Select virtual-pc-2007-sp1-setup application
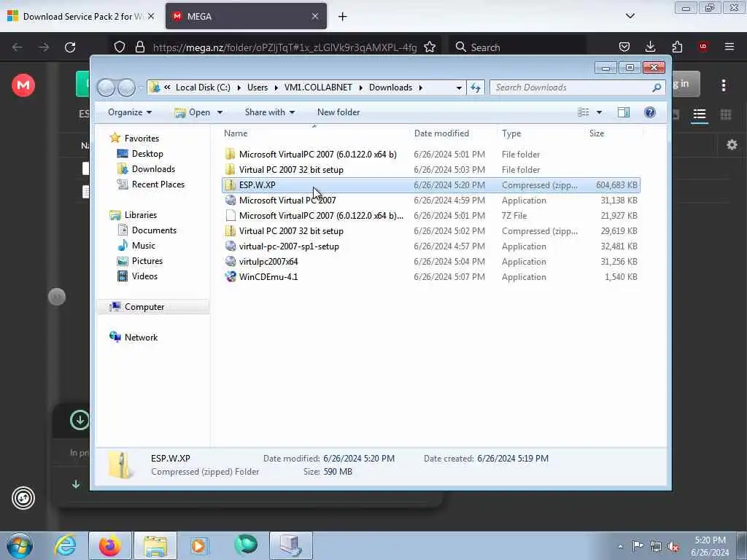747x560 pixels. [x=430, y=246]
